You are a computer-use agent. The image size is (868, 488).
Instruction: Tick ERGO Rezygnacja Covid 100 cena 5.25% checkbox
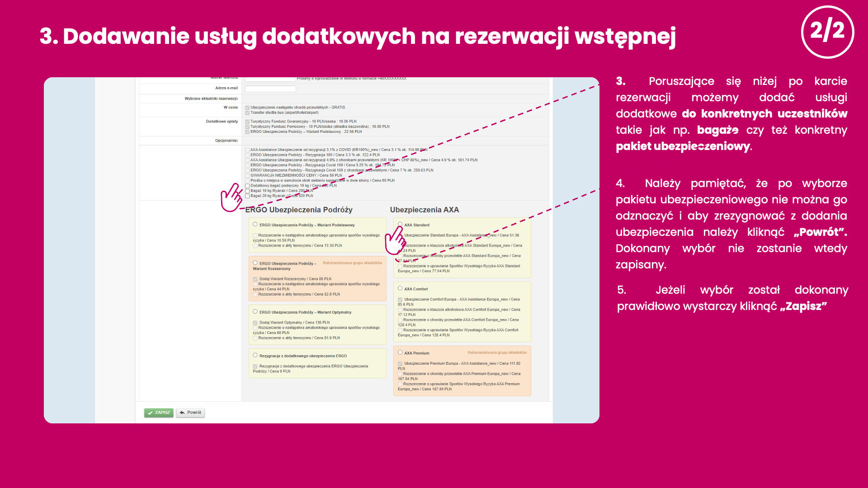pyautogui.click(x=247, y=165)
